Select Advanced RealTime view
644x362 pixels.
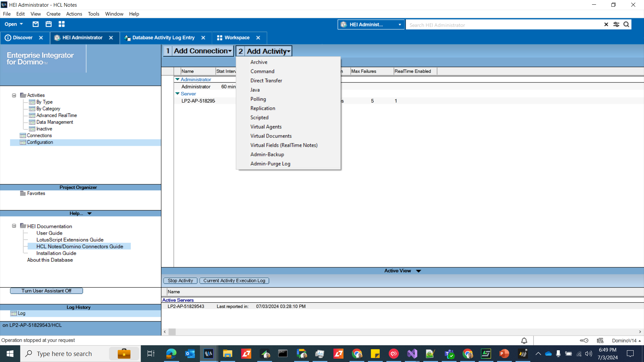coord(56,115)
